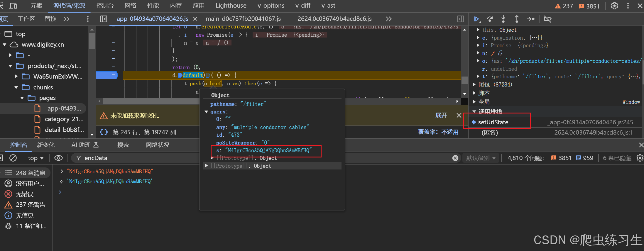Screen dimensions: 644x251
Task: Click the 237 warnings counter
Action: pyautogui.click(x=564, y=6)
